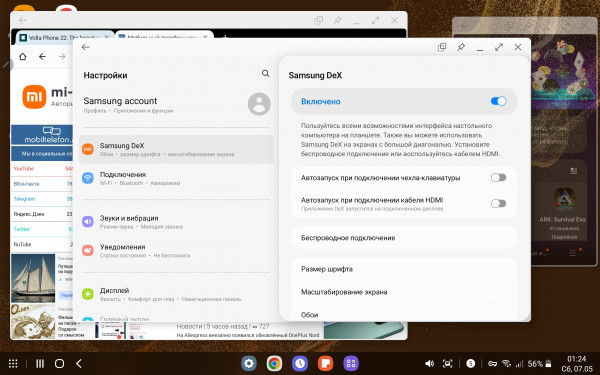Image resolution: width=600 pixels, height=375 pixels.
Task: Click browser home icon in Chrome window
Action: 23,57
